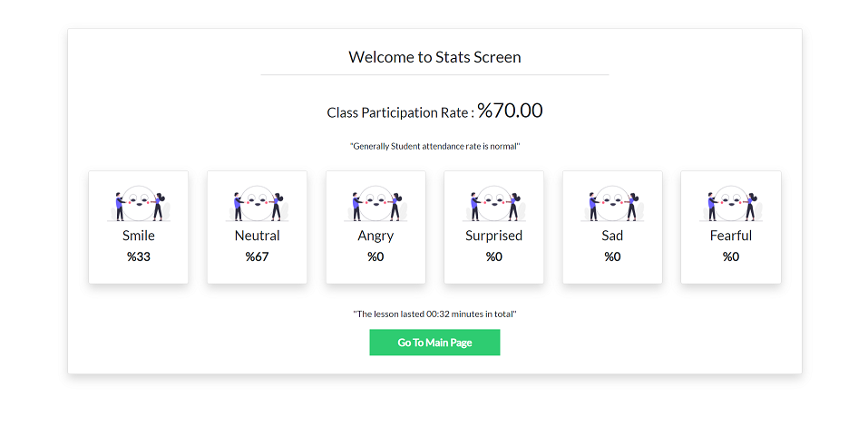Click the student attendance rate quote
This screenshot has width=868, height=425.
click(434, 146)
